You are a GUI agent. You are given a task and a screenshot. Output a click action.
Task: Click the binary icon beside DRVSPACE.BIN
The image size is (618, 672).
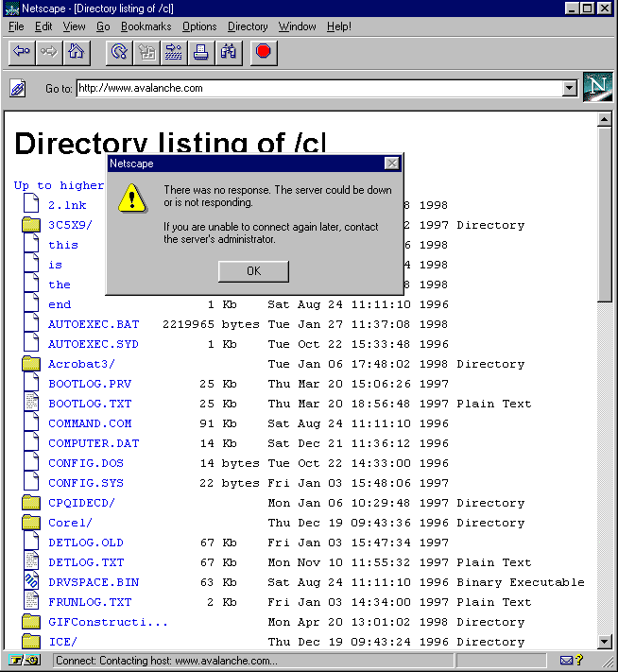point(31,581)
